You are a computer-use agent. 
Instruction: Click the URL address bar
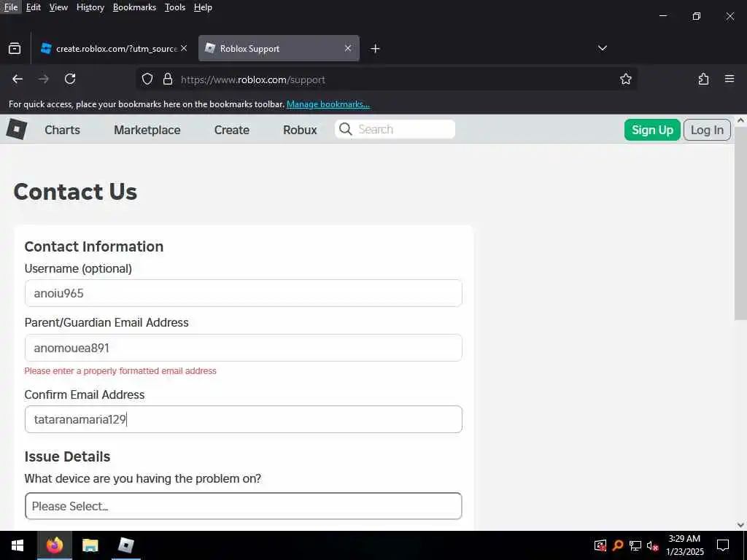(x=386, y=79)
